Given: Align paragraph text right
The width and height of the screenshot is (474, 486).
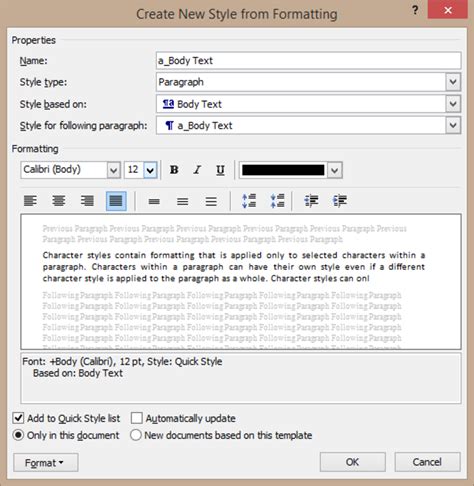Looking at the screenshot, I should [87, 201].
